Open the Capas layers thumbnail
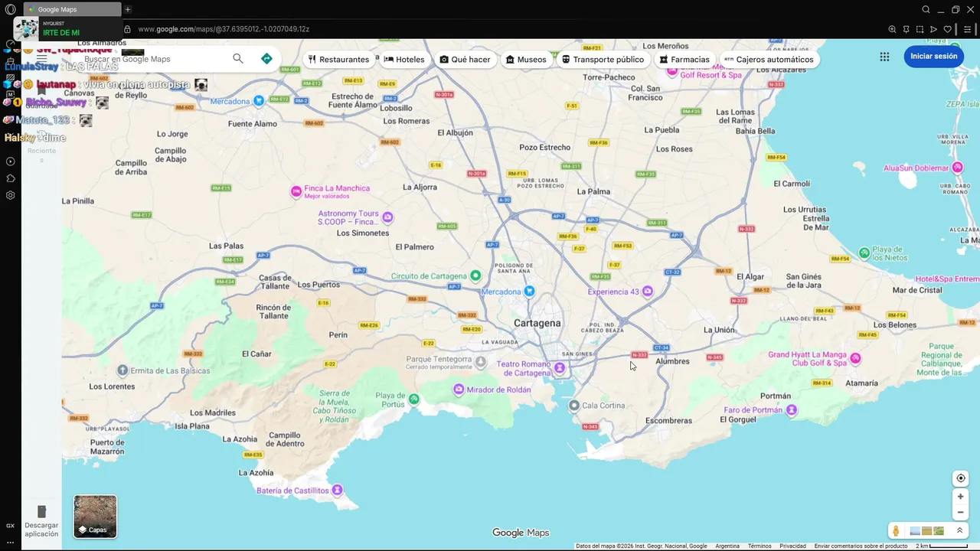This screenshot has width=980, height=551. 95,517
